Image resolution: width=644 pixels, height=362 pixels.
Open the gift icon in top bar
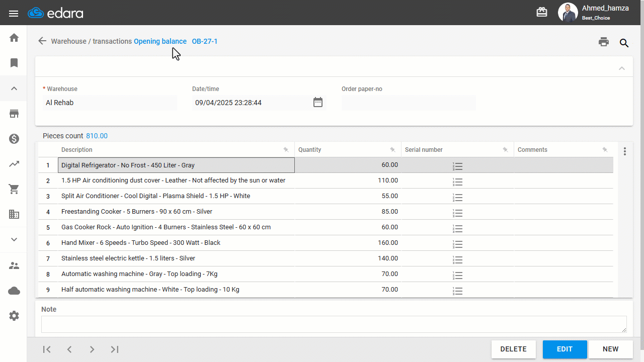542,13
